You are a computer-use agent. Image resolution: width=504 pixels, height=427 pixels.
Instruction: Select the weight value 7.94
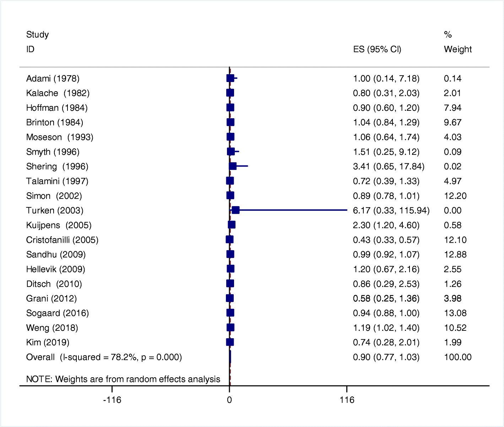tap(453, 108)
